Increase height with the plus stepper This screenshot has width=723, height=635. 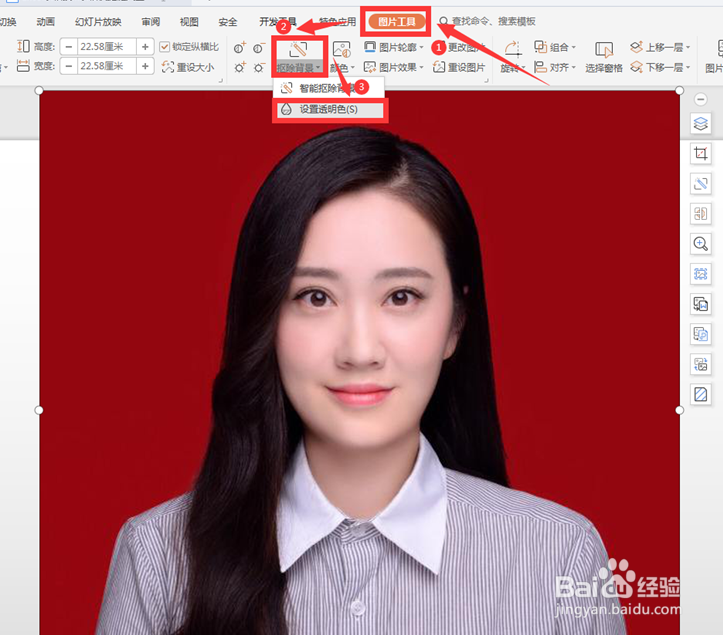[145, 47]
